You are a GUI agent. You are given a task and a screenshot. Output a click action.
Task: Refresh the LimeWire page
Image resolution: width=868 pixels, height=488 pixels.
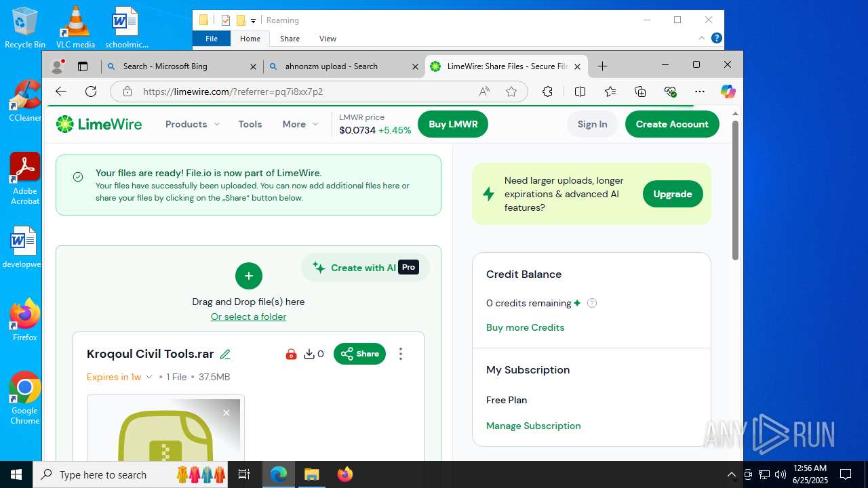[x=91, y=91]
